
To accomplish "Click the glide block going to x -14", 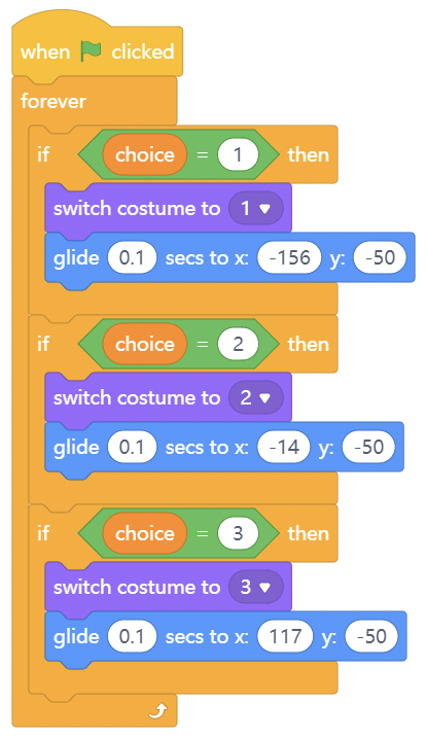I will [224, 447].
